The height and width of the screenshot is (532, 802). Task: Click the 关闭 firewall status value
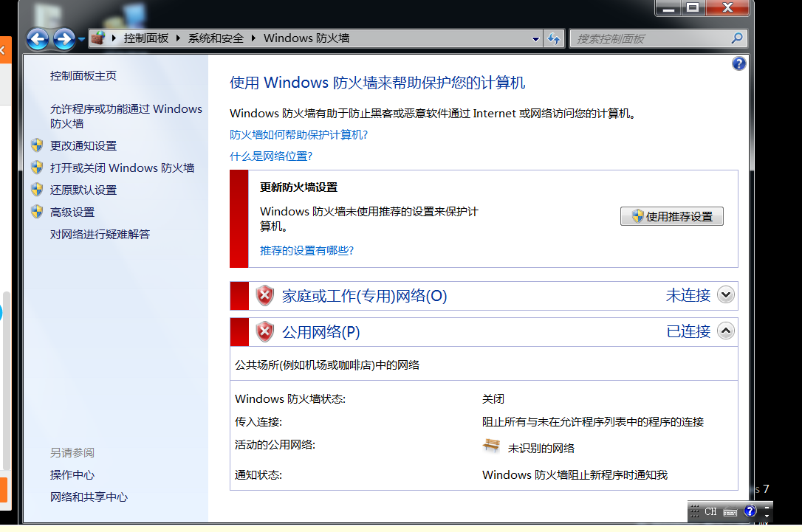click(x=493, y=398)
